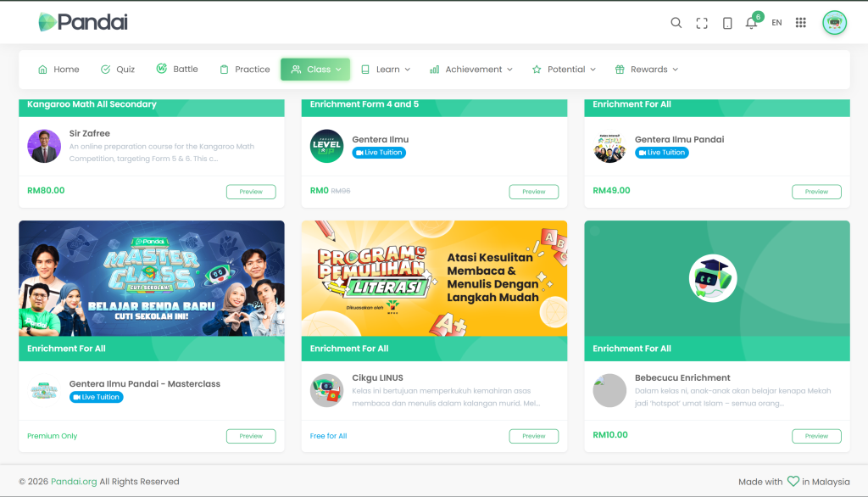
Task: Expand the Class dropdown menu
Action: point(315,70)
